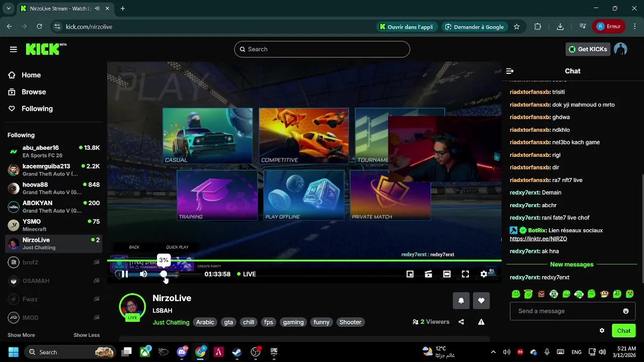Image resolution: width=644 pixels, height=362 pixels.
Task: Click the Send a message field
Action: coord(573,311)
